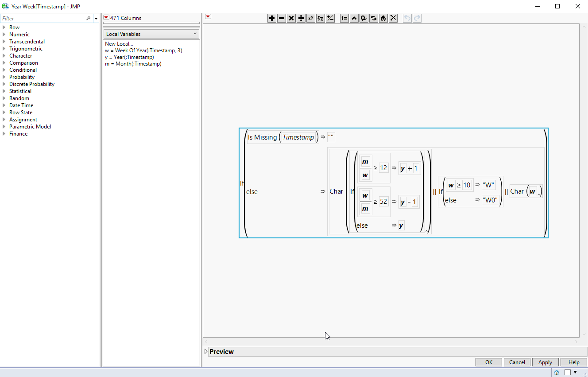
Task: Open the Local Variables dropdown
Action: pos(151,33)
